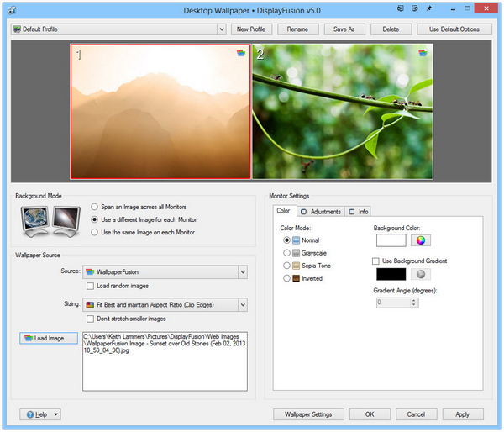The width and height of the screenshot is (504, 432).
Task: Choose Sepia Tone color mode radio button
Action: [x=286, y=266]
